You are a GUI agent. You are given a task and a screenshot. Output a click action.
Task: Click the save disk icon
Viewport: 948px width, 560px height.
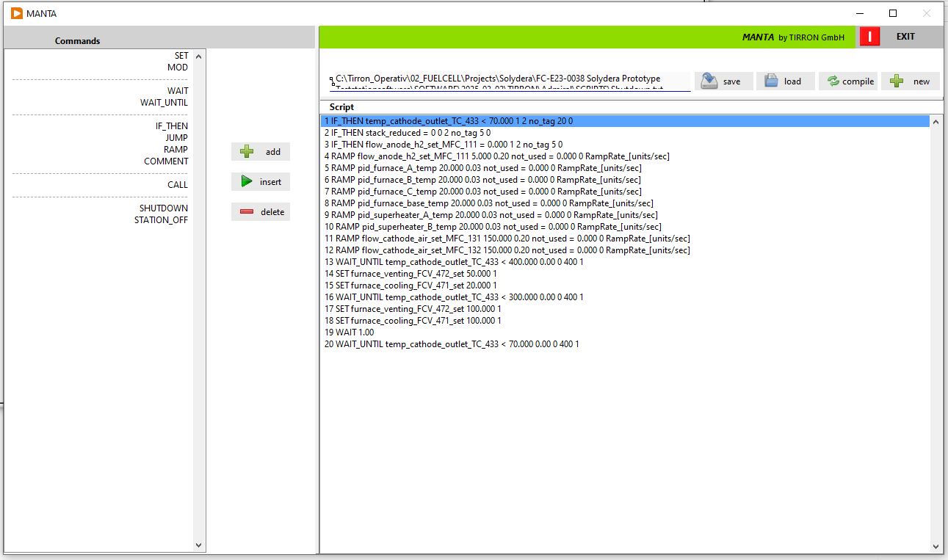(709, 81)
